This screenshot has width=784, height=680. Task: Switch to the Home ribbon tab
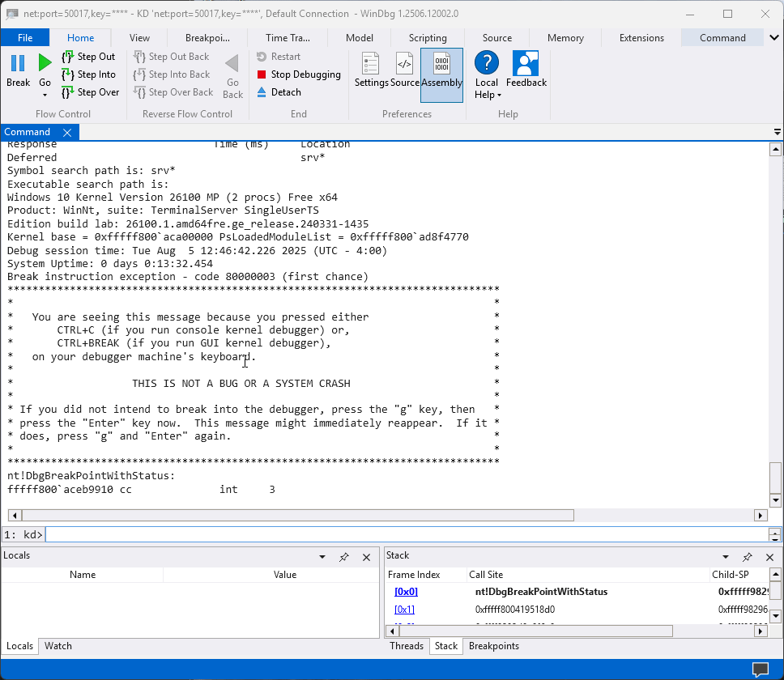80,38
